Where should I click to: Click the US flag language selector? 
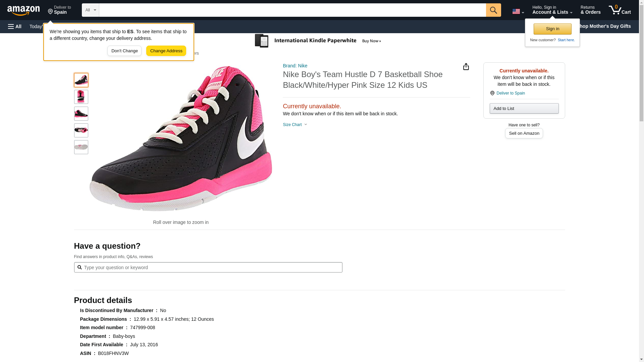[518, 11]
